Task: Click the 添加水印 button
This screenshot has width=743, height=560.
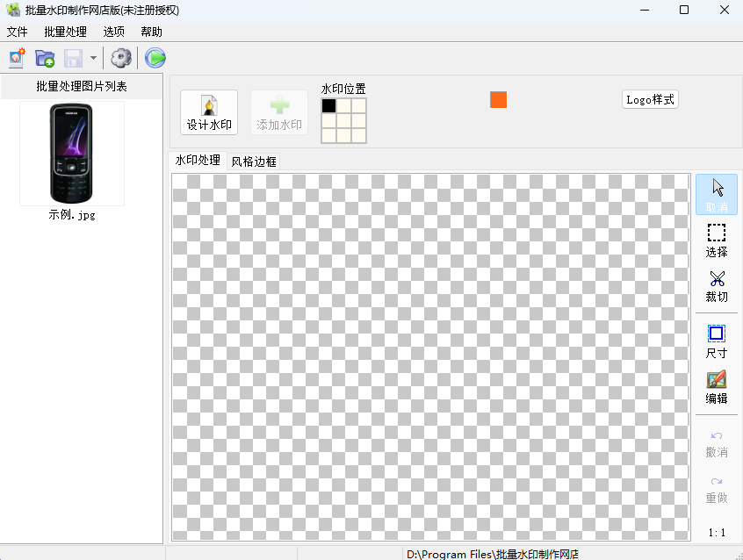Action: (279, 112)
